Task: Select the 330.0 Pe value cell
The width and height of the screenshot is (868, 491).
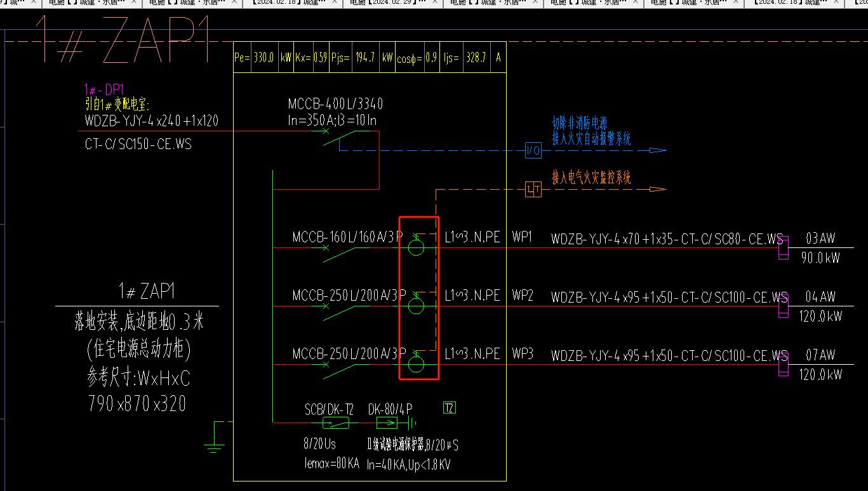Action: [x=264, y=57]
